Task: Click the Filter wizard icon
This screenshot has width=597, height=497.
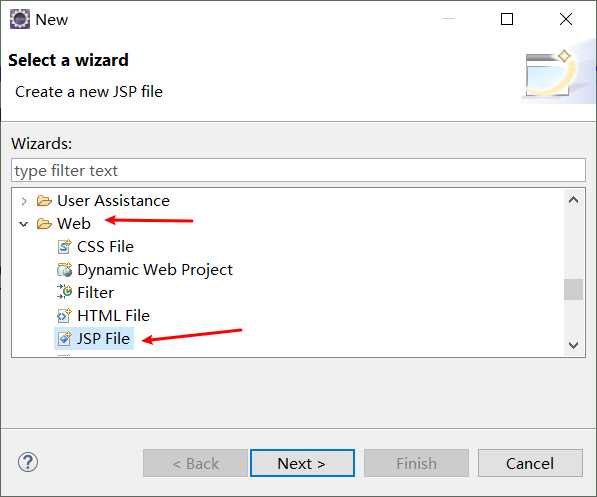Action: (x=64, y=292)
